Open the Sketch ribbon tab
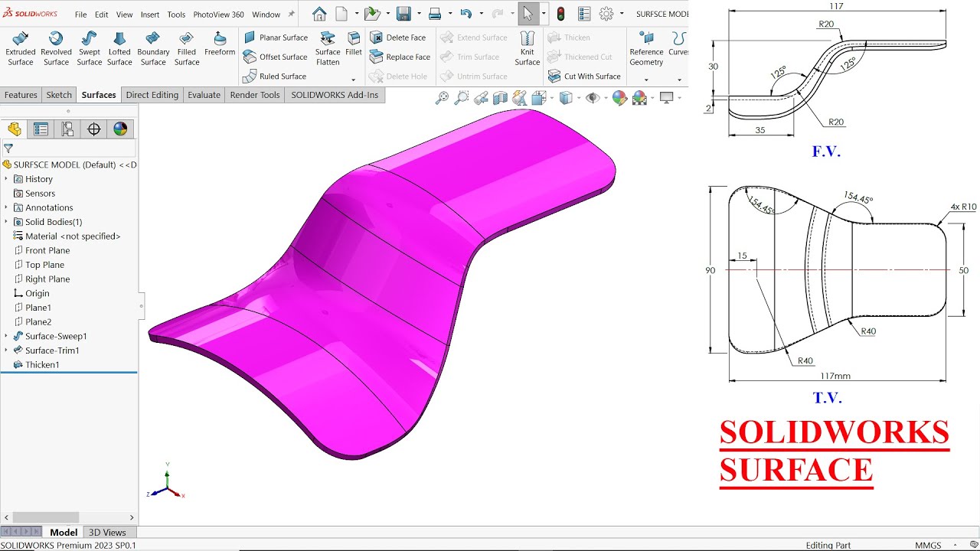This screenshot has width=980, height=551. [x=59, y=95]
